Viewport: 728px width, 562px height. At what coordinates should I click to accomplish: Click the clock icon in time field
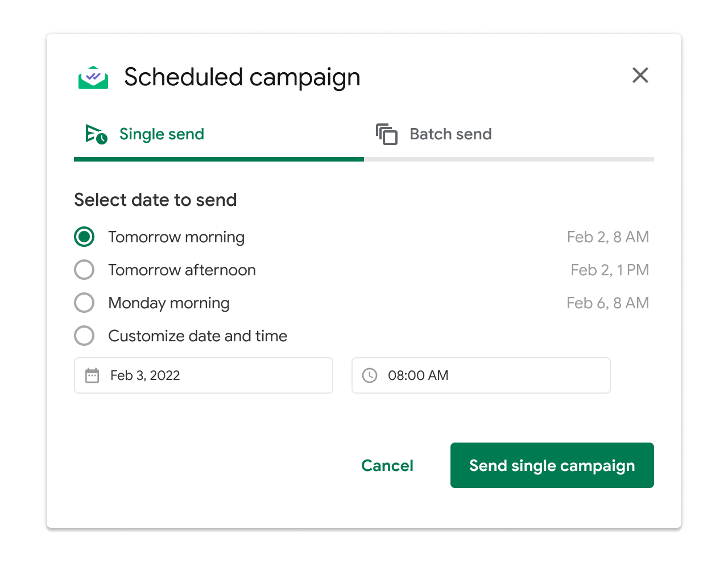(x=370, y=375)
